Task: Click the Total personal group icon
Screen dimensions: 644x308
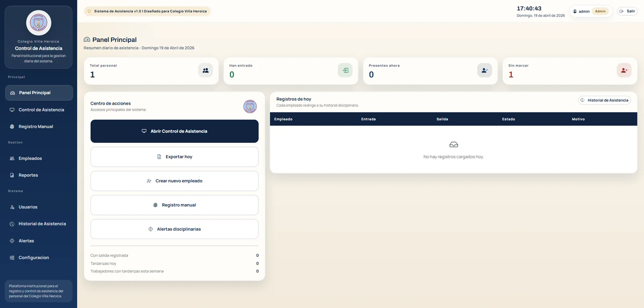Action: [x=206, y=70]
